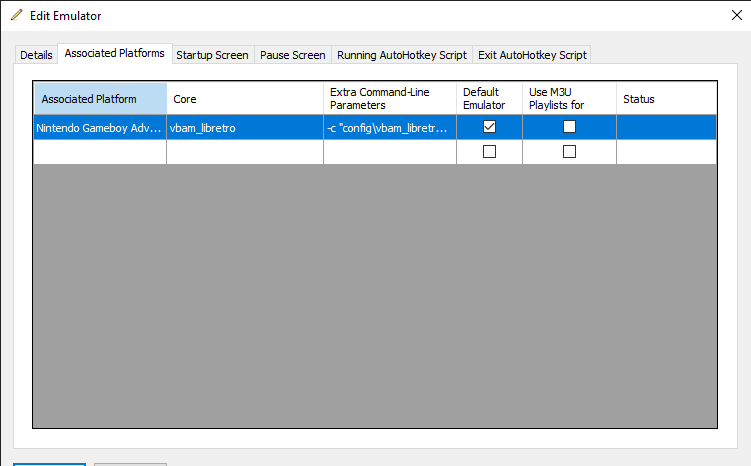The width and height of the screenshot is (751, 466).
Task: Open the Pause Screen tab
Action: pyautogui.click(x=293, y=55)
